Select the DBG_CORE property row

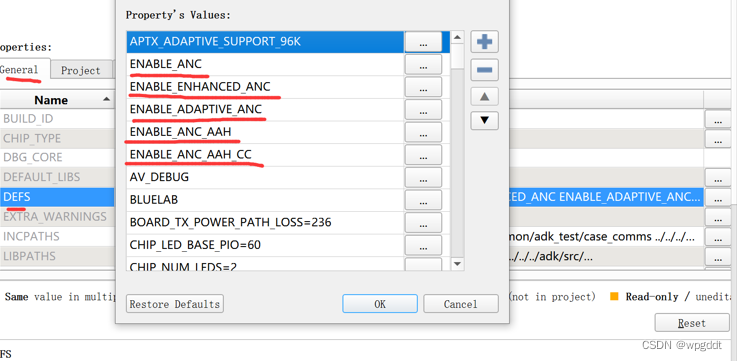point(57,157)
